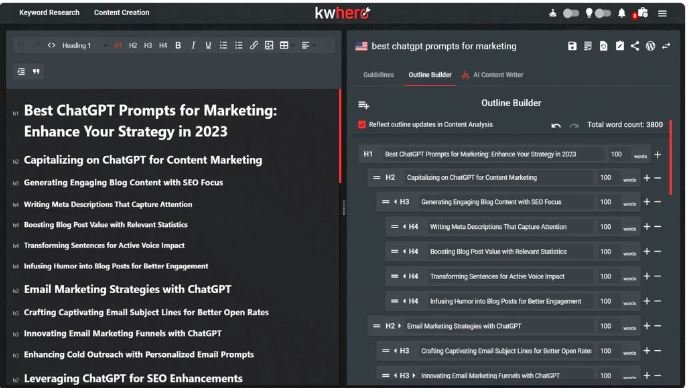Image resolution: width=688 pixels, height=388 pixels.
Task: Click the left arrow beside H4 on the Writing Meta Descriptions row
Action: point(404,227)
